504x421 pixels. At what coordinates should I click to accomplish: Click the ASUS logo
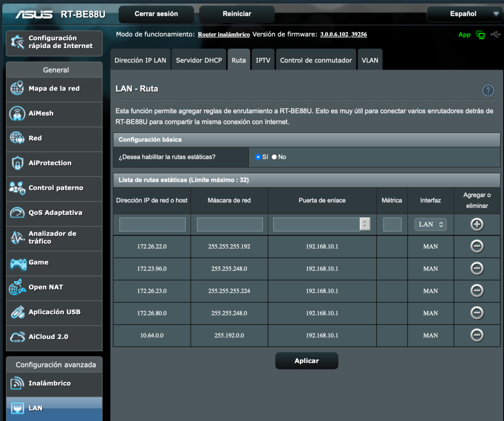click(x=34, y=14)
